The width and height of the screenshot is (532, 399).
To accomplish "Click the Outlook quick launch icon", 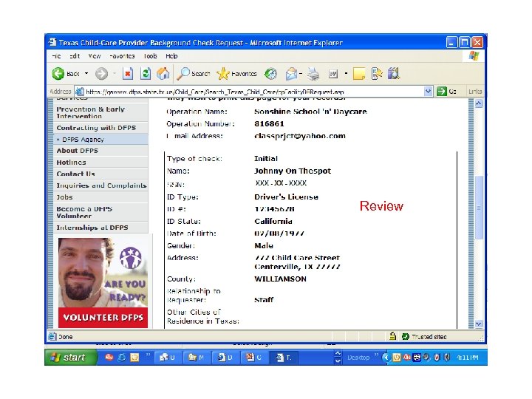I will [x=134, y=358].
